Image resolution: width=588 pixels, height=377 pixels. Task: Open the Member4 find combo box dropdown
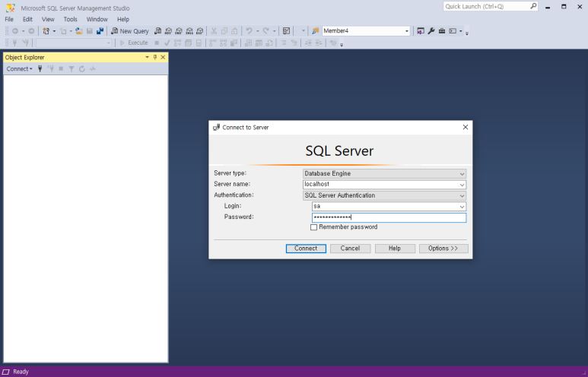pos(406,31)
